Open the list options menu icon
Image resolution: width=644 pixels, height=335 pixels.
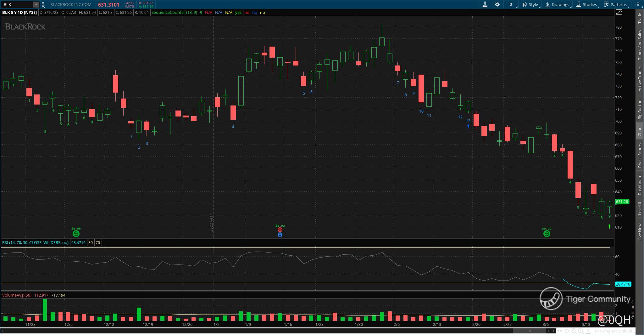[638, 4]
